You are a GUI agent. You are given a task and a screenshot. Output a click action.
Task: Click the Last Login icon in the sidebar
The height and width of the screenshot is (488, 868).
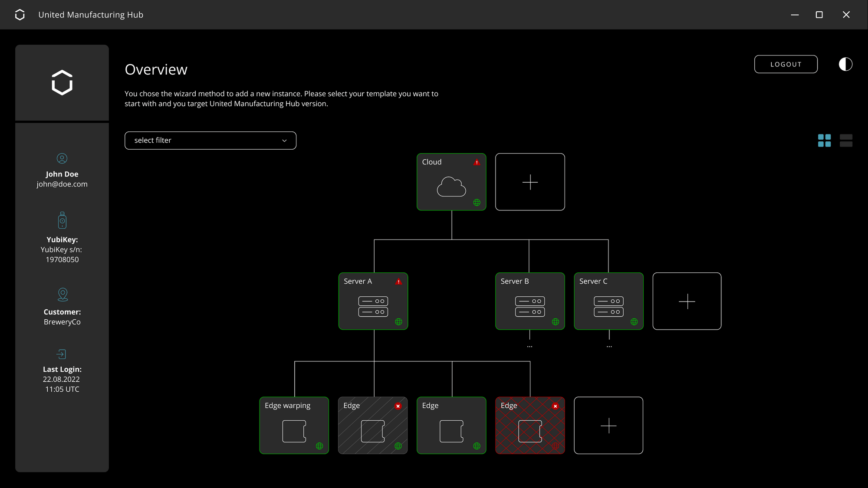[x=62, y=354]
